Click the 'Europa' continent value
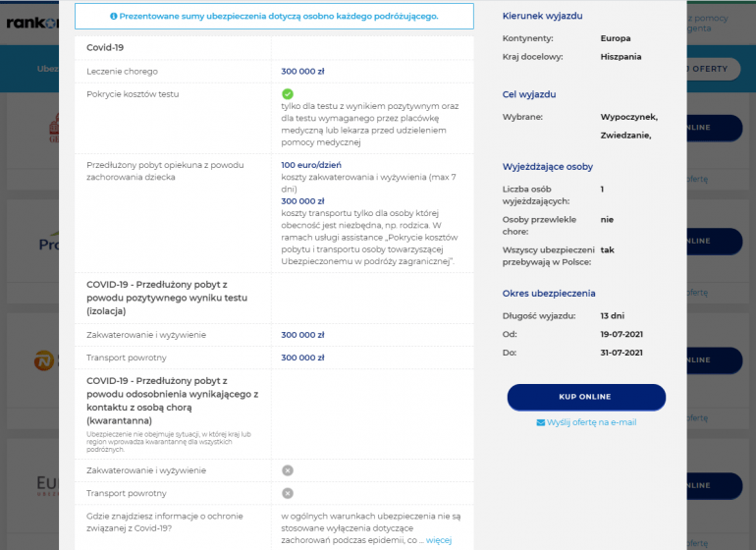The height and width of the screenshot is (550, 756). [616, 38]
